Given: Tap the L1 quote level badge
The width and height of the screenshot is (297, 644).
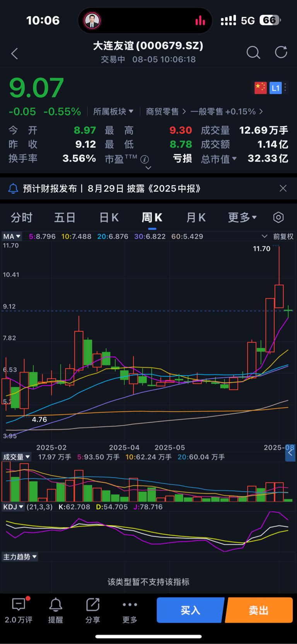Looking at the screenshot, I should click(x=275, y=88).
